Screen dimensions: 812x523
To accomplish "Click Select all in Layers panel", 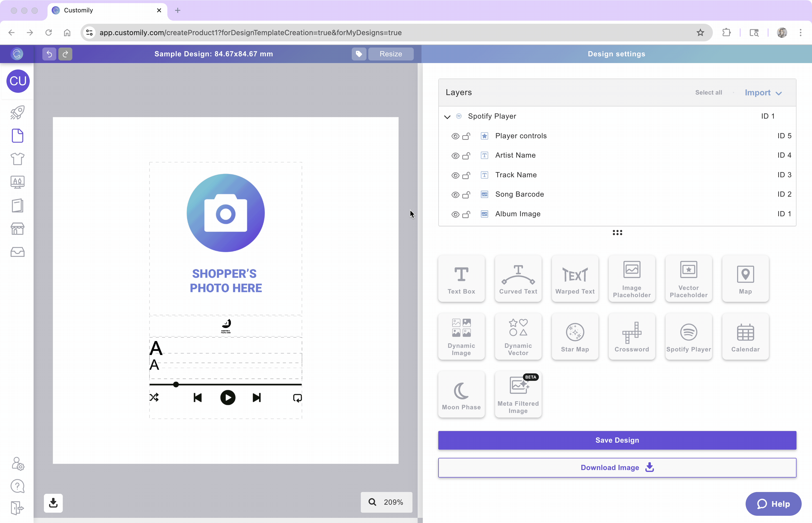I will point(708,92).
